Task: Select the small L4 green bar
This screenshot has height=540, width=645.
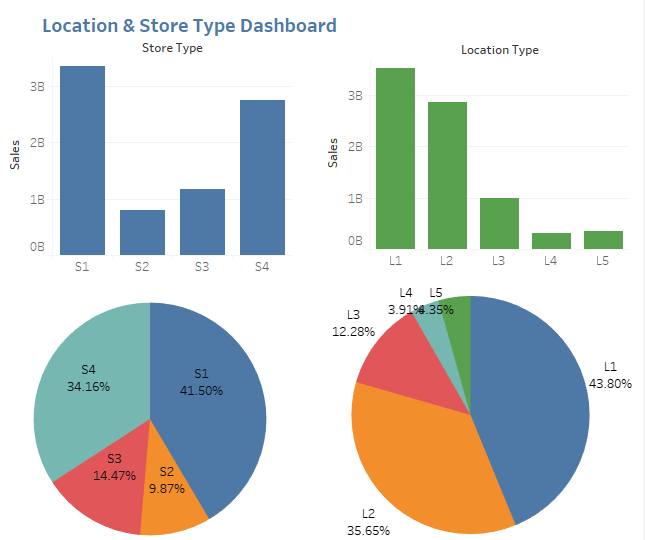Action: pyautogui.click(x=551, y=240)
